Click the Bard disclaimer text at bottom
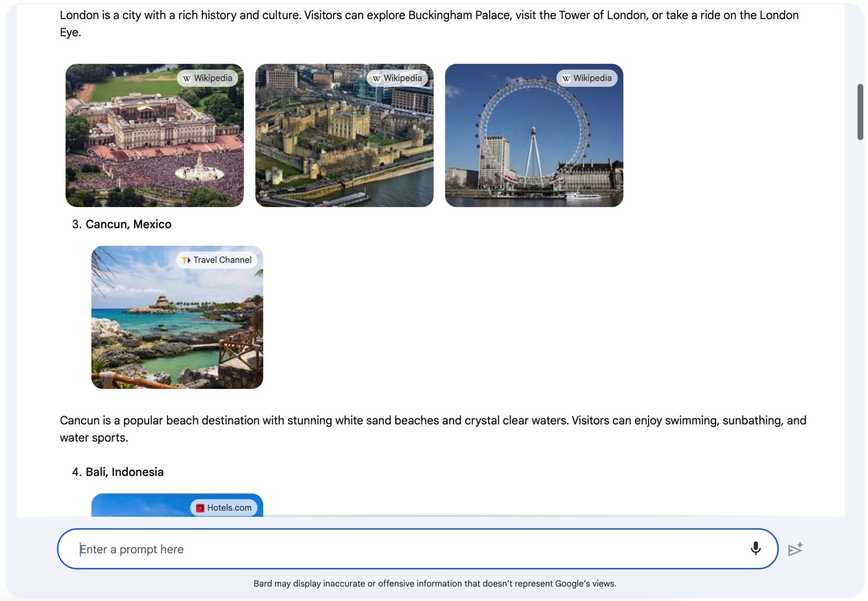 pyautogui.click(x=435, y=584)
